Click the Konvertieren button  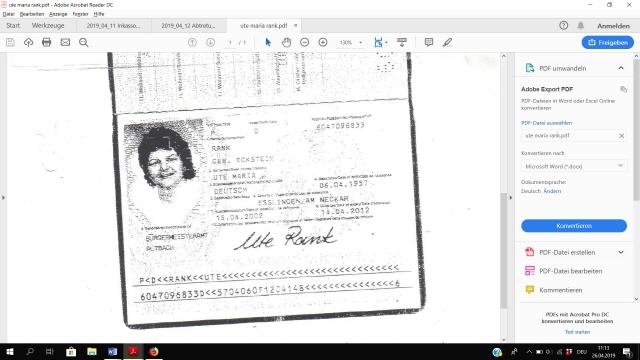pos(574,226)
